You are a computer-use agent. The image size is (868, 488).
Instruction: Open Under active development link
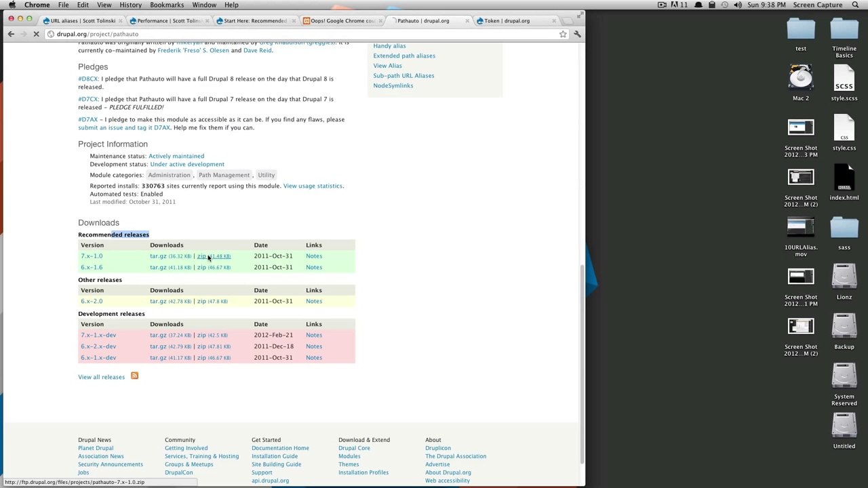click(x=187, y=164)
